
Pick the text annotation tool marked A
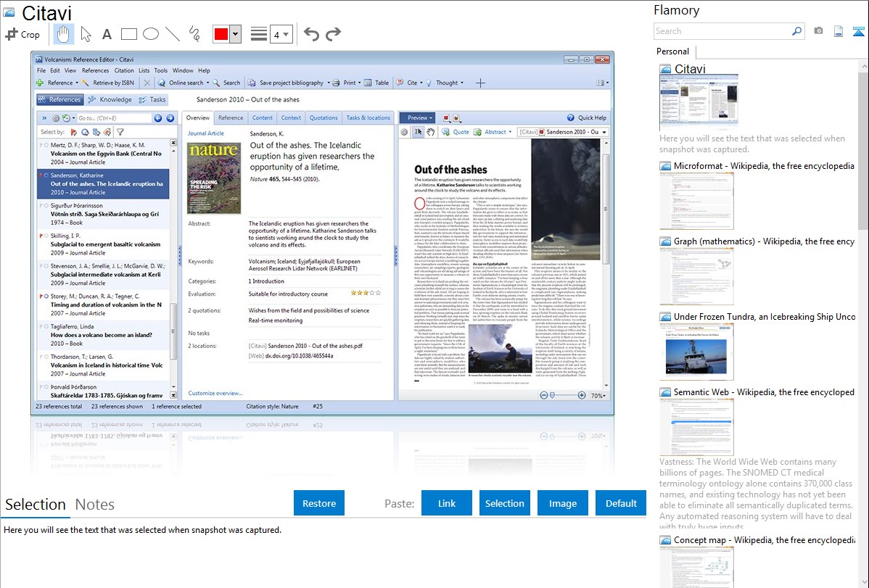[x=107, y=34]
